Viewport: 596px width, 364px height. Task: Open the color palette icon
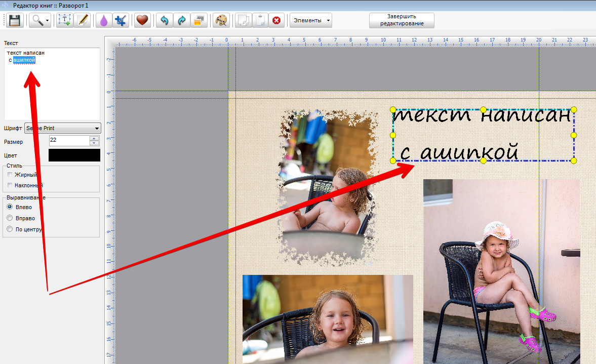point(221,20)
